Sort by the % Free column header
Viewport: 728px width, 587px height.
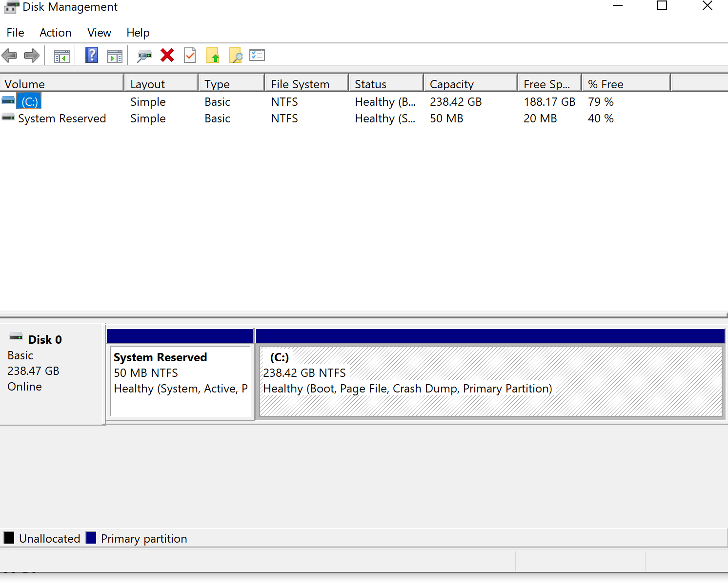point(627,83)
